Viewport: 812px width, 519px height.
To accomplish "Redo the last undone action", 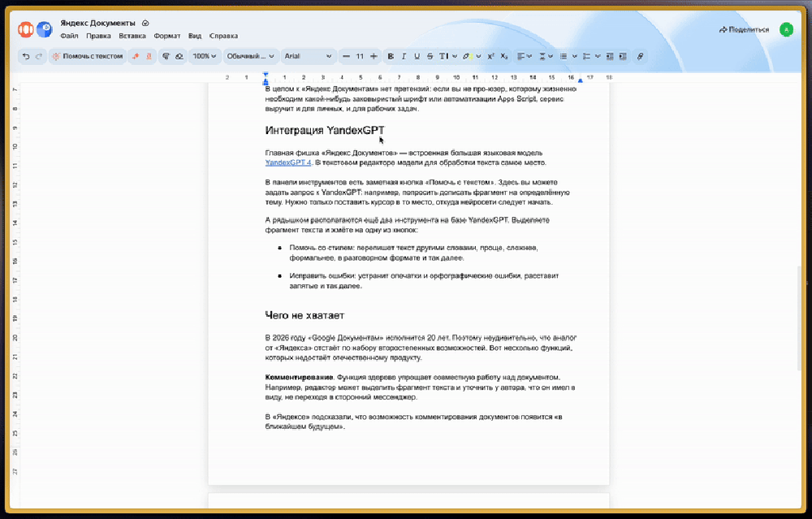I will click(x=39, y=57).
